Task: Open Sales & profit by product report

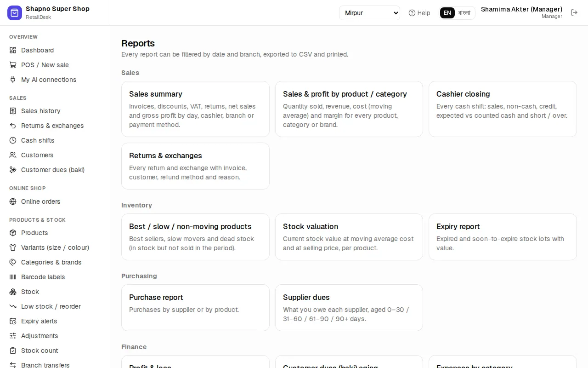Action: point(349,109)
